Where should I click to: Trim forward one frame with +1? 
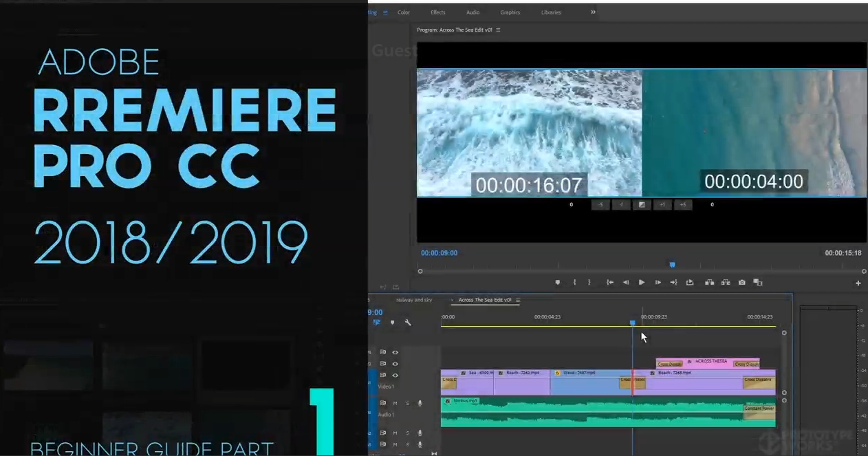tap(662, 204)
